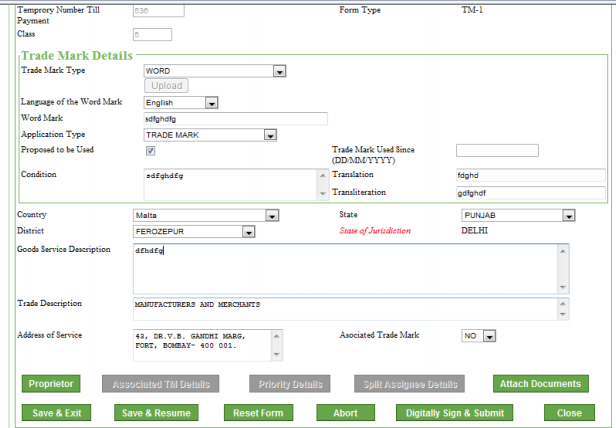Expand the Language of the Word Mark dropdown
Viewport: 616px width, 428px height.
(x=181, y=103)
